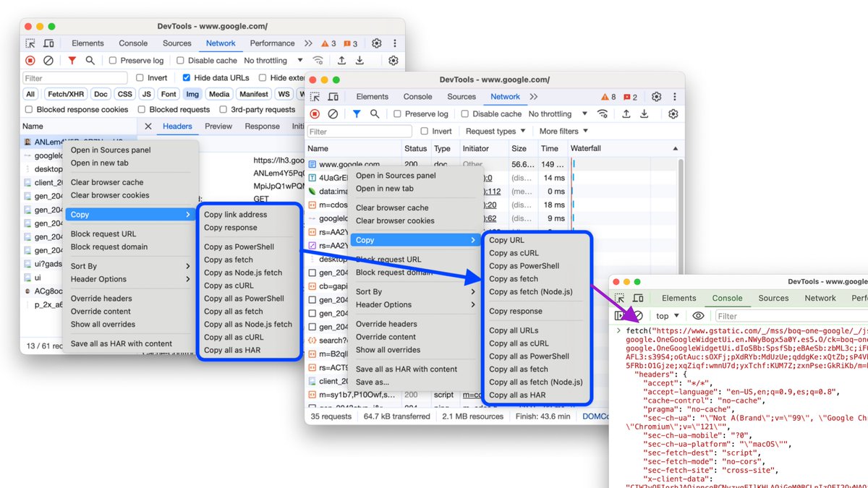The height and width of the screenshot is (488, 868).
Task: Choose Copy link address in left submenu
Action: [x=235, y=215]
